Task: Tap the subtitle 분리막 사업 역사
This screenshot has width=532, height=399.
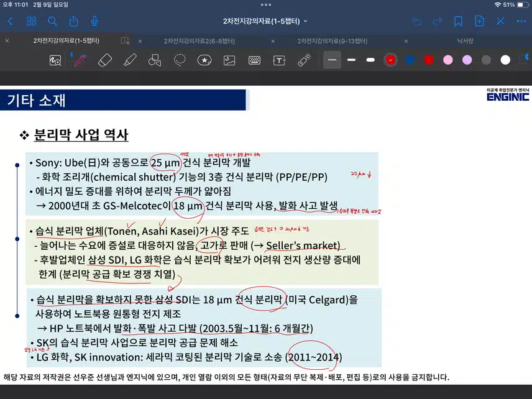Action: [x=81, y=135]
